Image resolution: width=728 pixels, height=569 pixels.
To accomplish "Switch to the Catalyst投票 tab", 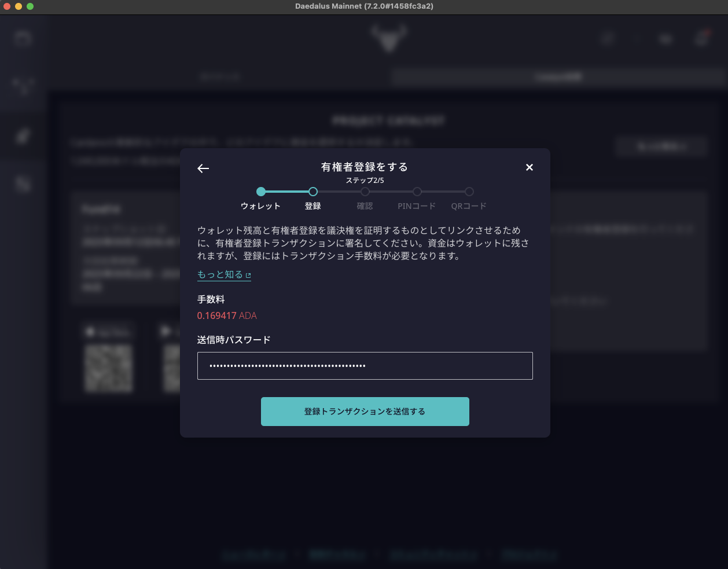I will pyautogui.click(x=557, y=76).
